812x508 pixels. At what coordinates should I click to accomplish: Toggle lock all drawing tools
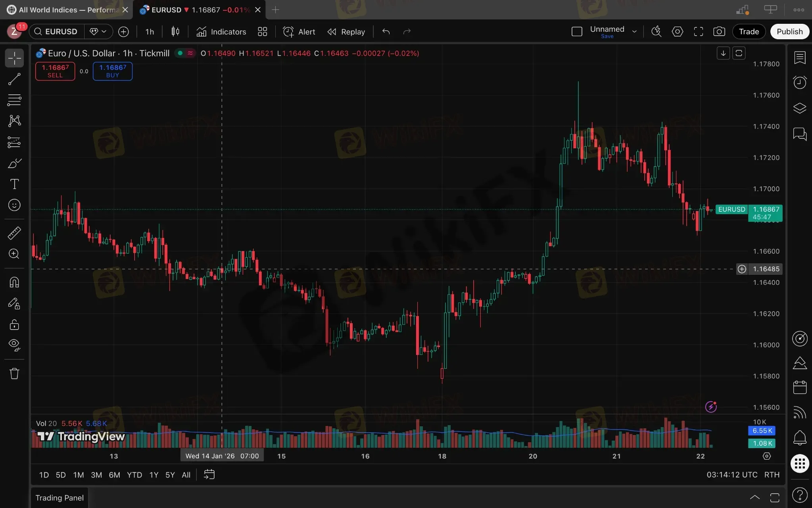click(x=14, y=325)
